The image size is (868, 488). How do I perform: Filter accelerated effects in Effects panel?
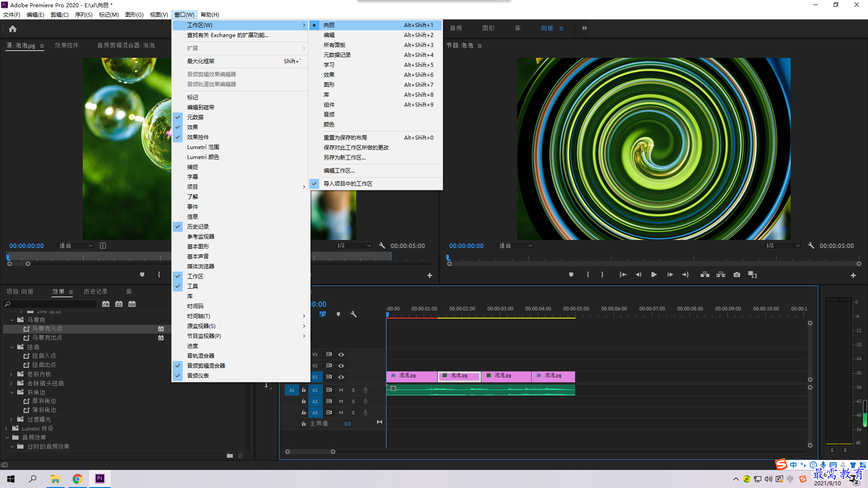(106, 304)
